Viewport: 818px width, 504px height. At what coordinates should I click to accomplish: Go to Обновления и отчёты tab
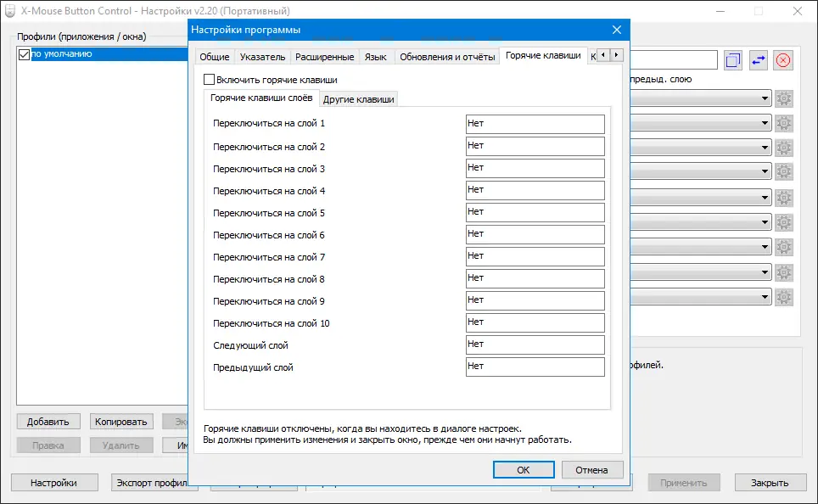coord(447,57)
